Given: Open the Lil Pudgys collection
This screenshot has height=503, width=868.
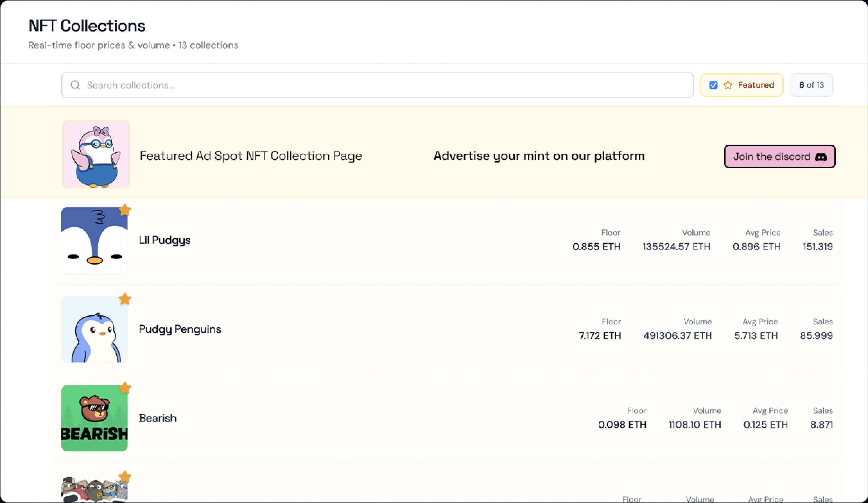Looking at the screenshot, I should 165,240.
